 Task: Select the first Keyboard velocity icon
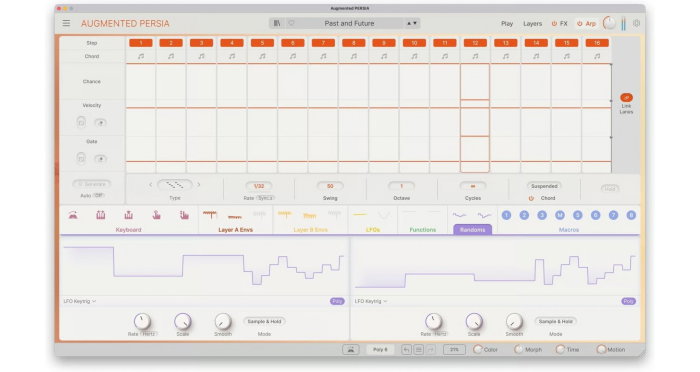[73, 215]
